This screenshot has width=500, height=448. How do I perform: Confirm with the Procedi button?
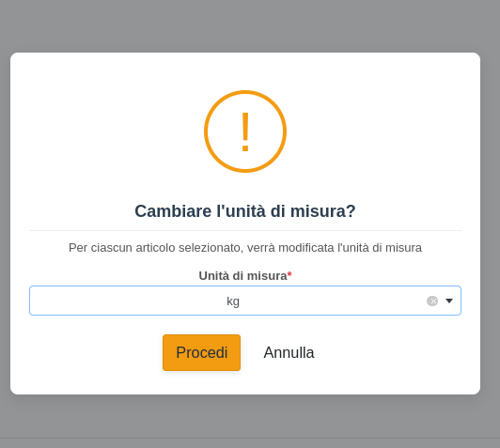(201, 352)
